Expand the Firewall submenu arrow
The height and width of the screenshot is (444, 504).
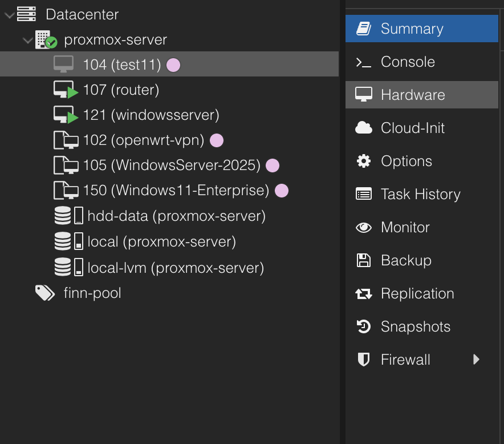point(477,360)
